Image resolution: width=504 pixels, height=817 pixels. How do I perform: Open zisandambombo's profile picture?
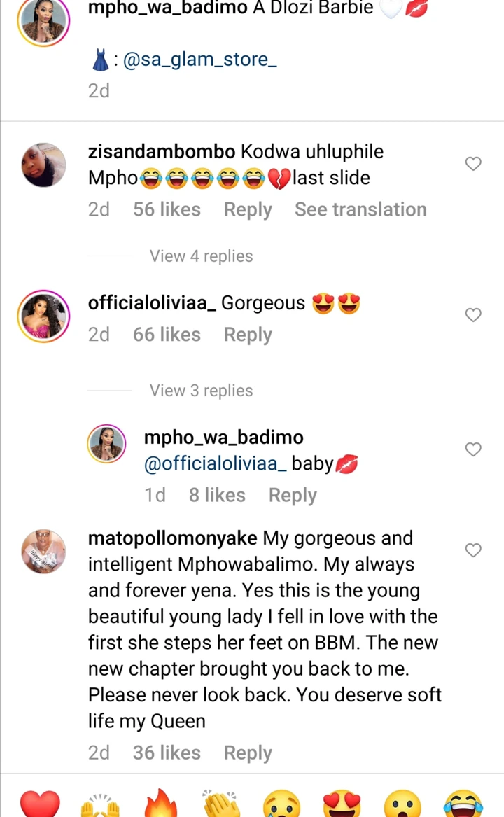coord(43,165)
